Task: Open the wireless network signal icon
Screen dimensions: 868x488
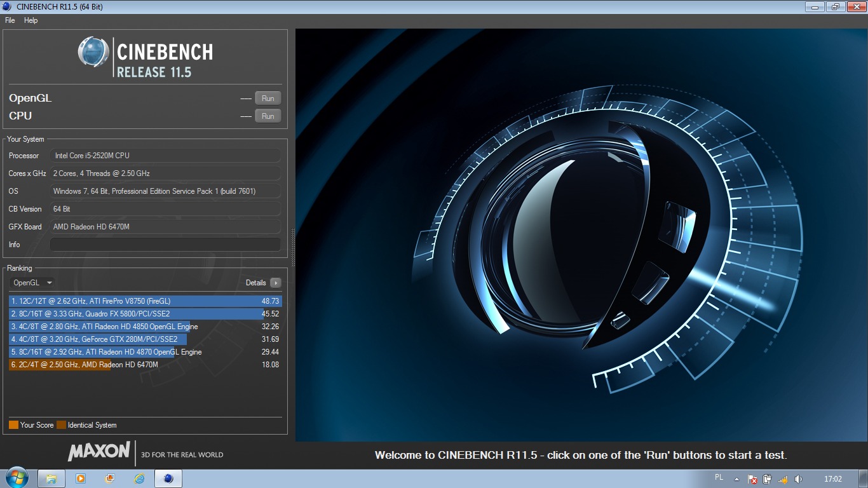Action: (783, 479)
